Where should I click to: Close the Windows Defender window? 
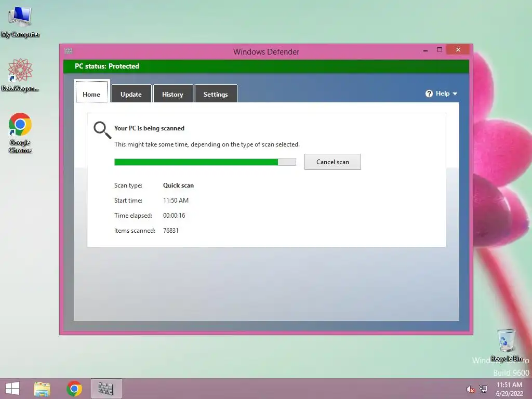click(458, 49)
